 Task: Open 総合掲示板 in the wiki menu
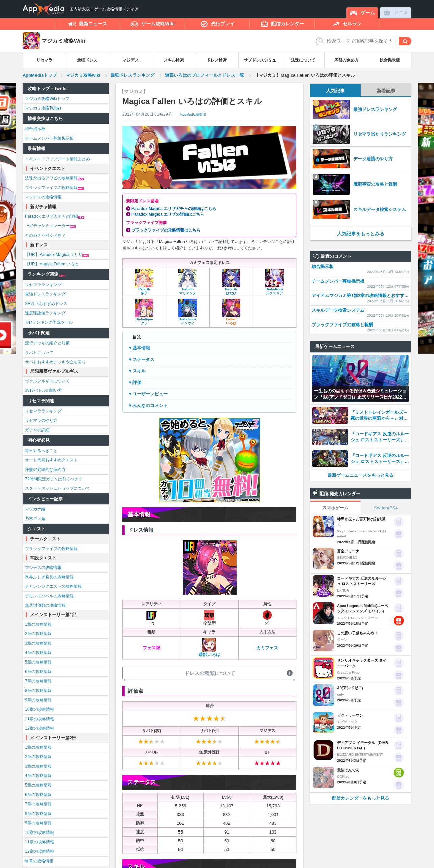tap(389, 60)
